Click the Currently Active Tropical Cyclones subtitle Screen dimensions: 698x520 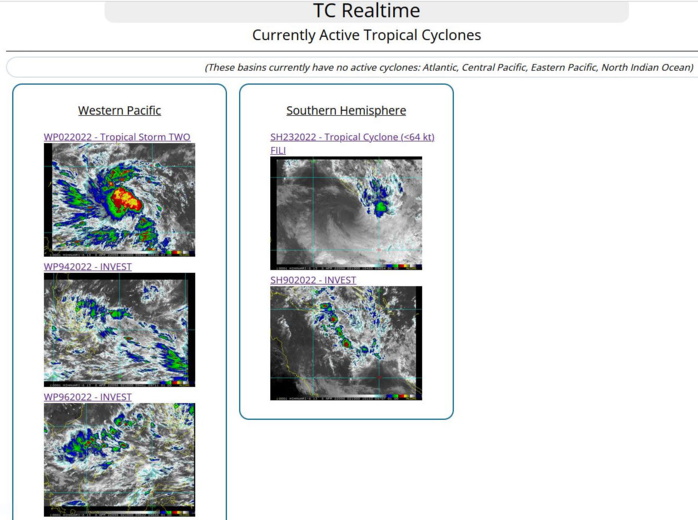coord(366,35)
